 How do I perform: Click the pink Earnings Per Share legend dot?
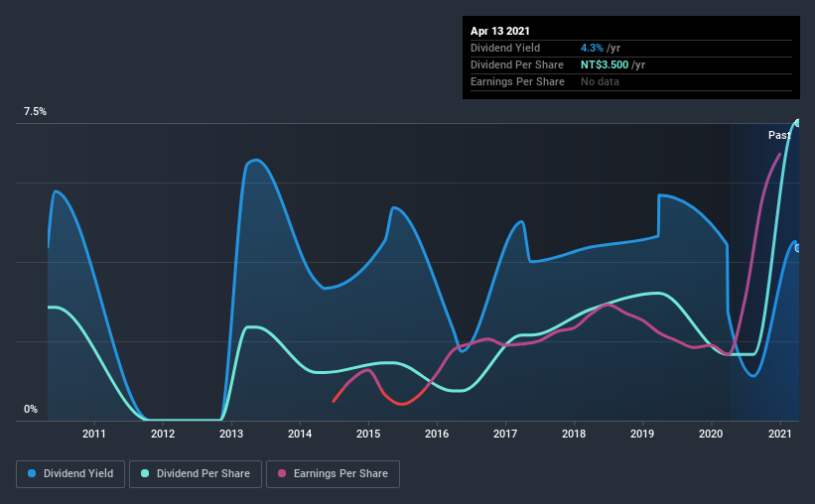click(x=282, y=473)
